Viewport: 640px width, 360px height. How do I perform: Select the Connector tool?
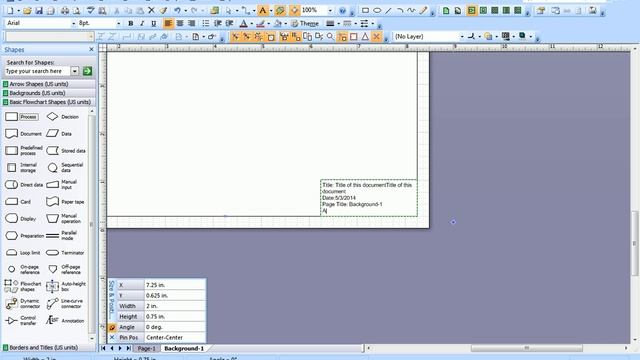coord(246,11)
